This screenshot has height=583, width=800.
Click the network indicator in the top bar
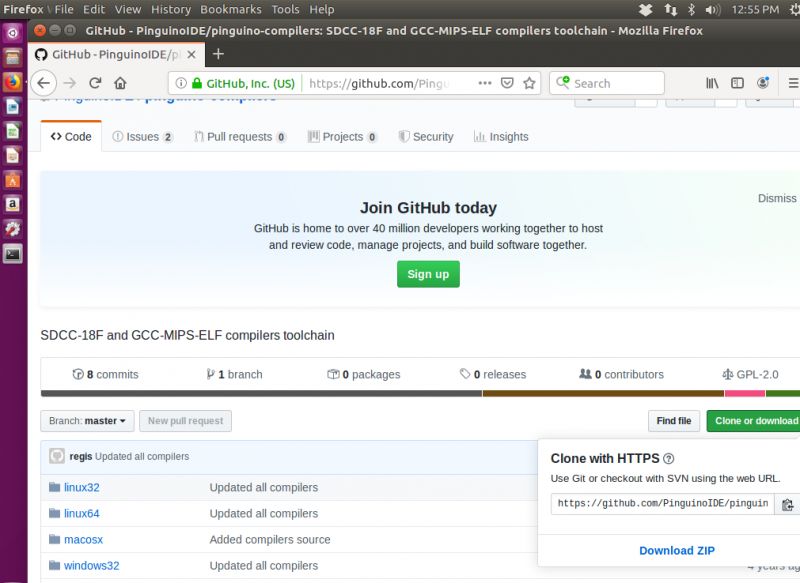click(670, 9)
